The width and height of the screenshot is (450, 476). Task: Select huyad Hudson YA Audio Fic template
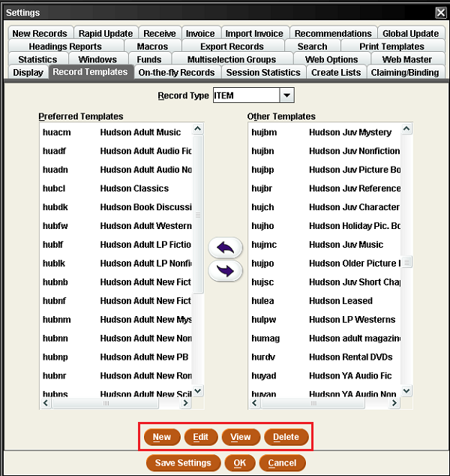click(325, 375)
